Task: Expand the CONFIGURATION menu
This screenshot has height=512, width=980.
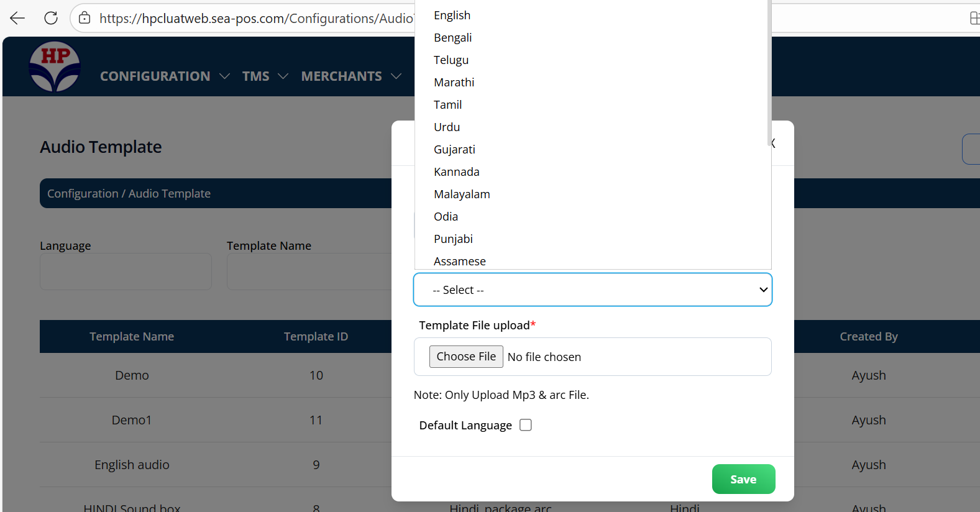Action: tap(164, 76)
